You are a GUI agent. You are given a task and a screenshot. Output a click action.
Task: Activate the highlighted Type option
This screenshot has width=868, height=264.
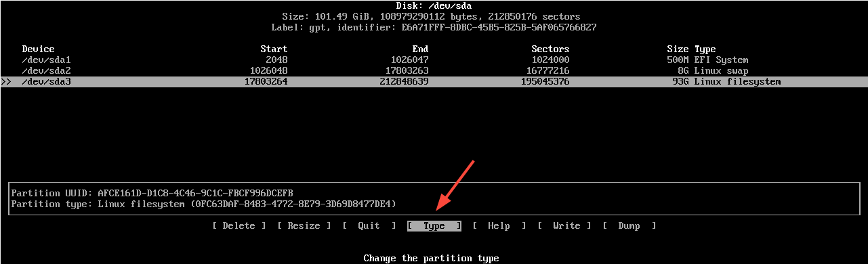434,226
